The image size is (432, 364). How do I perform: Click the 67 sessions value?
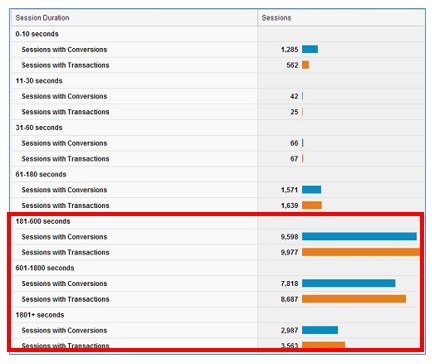(x=294, y=159)
